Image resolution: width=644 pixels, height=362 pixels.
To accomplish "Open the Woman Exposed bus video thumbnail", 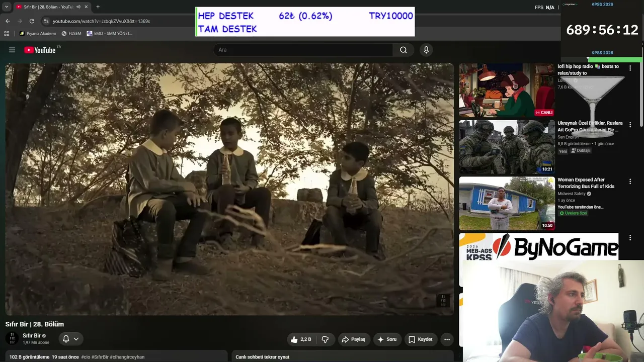I will pos(507,204).
